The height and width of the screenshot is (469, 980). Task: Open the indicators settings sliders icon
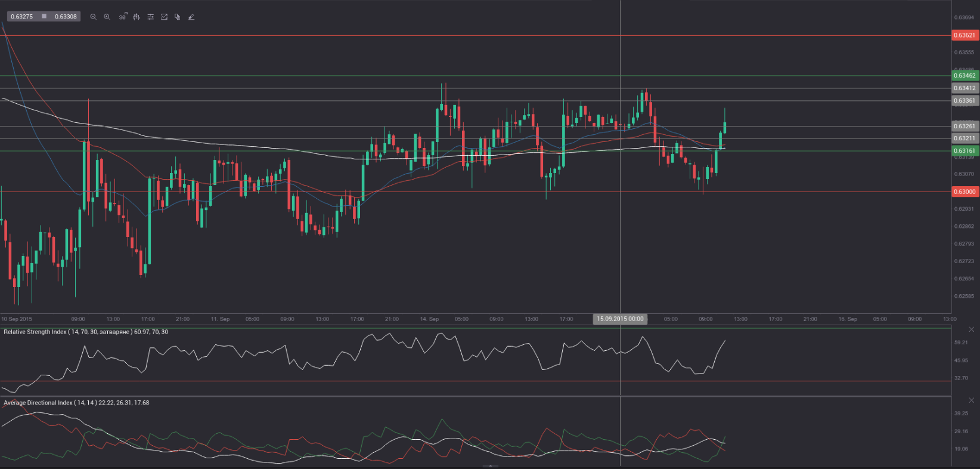tap(150, 17)
